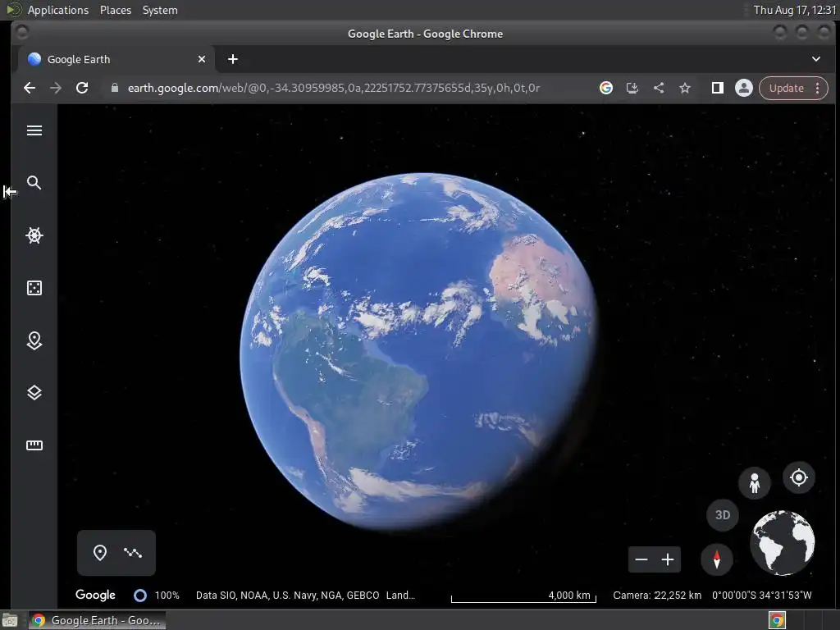Open the Places menu
Image resolution: width=840 pixels, height=630 pixels.
coord(115,10)
